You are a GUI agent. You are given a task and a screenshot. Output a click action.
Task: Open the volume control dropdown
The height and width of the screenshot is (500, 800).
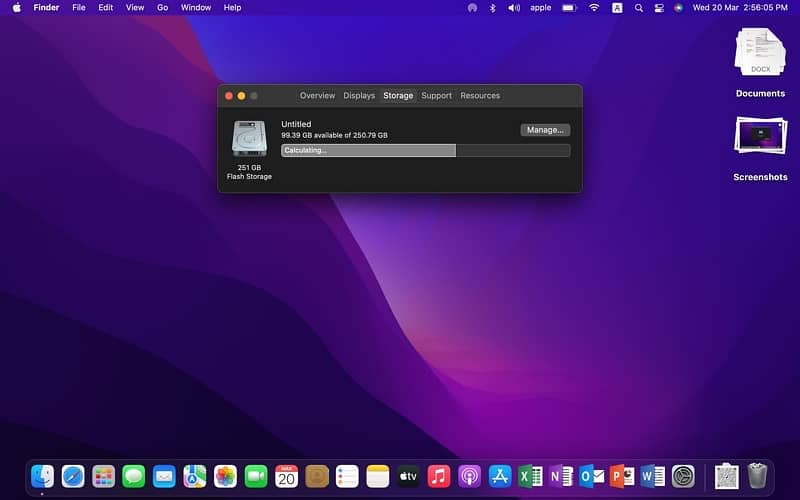(514, 8)
